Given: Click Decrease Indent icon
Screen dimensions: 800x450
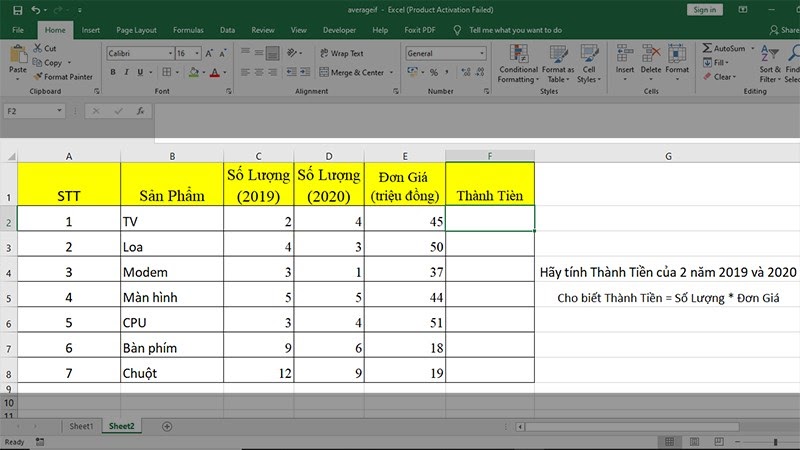Looking at the screenshot, I should click(291, 72).
